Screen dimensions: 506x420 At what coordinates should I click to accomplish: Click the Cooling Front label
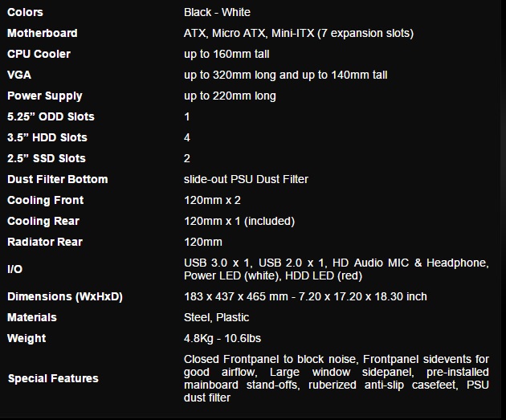(x=45, y=200)
